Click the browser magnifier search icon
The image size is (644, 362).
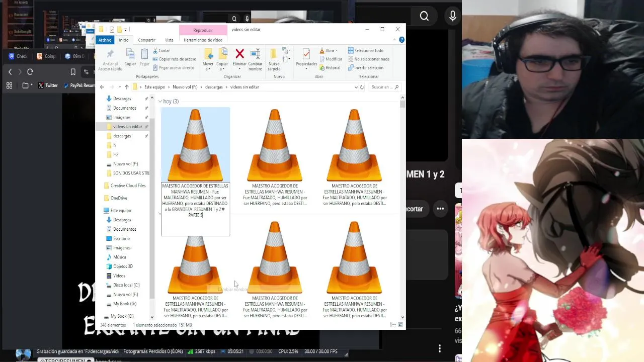[424, 17]
